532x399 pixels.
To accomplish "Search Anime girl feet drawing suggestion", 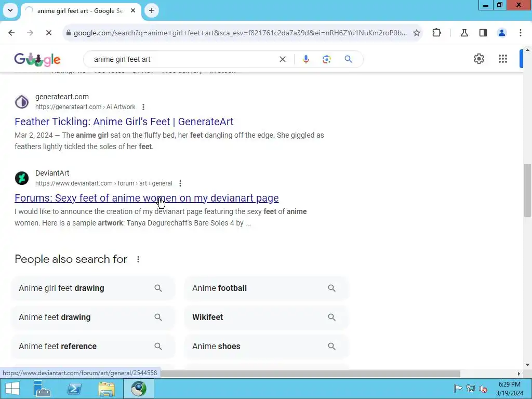I will tap(93, 288).
